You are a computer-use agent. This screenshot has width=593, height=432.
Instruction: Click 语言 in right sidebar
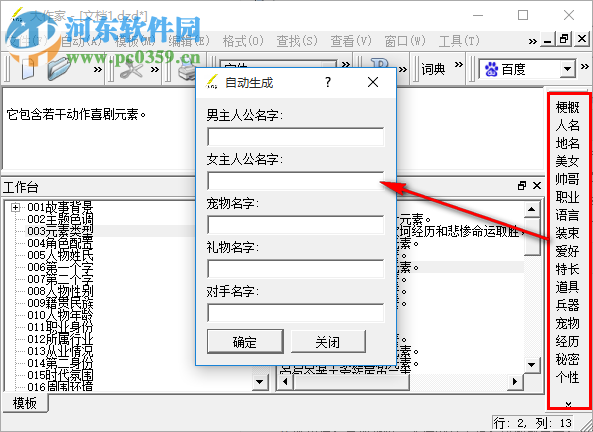point(567,215)
